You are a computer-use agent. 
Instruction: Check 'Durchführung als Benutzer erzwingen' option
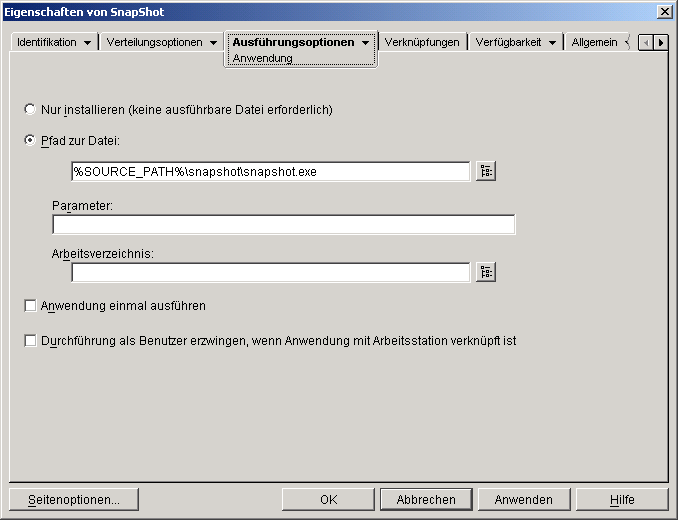30,341
